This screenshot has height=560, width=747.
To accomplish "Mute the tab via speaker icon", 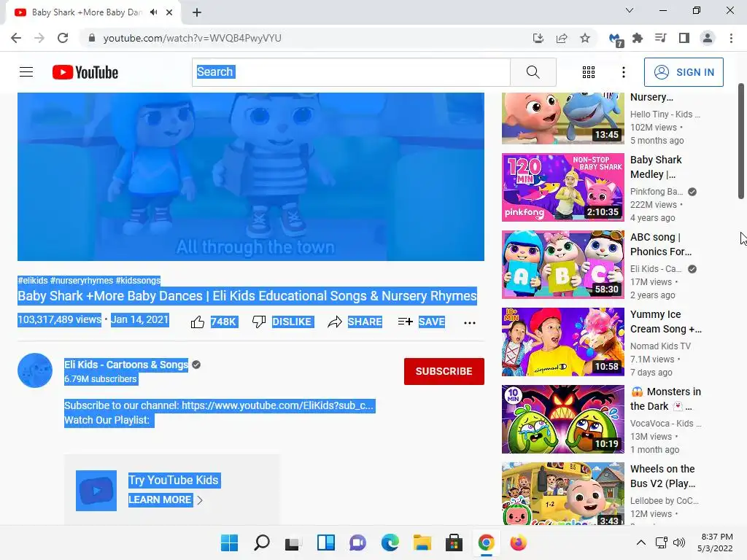I will [x=153, y=12].
